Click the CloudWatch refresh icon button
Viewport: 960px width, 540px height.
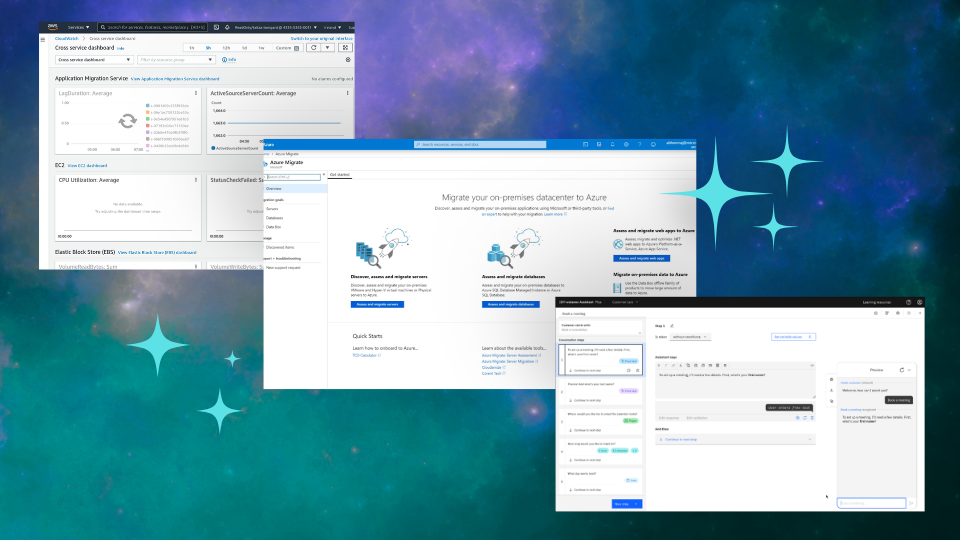313,47
